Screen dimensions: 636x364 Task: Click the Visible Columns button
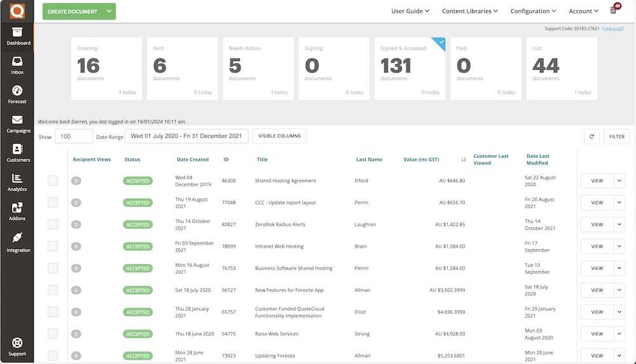(x=279, y=136)
